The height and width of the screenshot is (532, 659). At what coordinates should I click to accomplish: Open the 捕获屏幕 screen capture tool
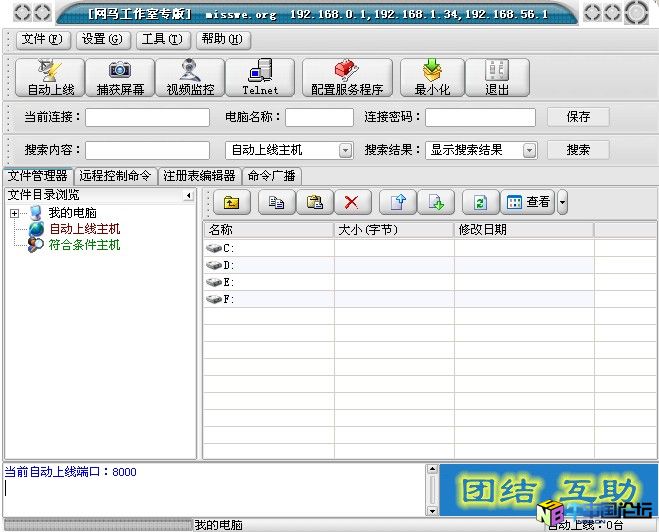pyautogui.click(x=120, y=77)
